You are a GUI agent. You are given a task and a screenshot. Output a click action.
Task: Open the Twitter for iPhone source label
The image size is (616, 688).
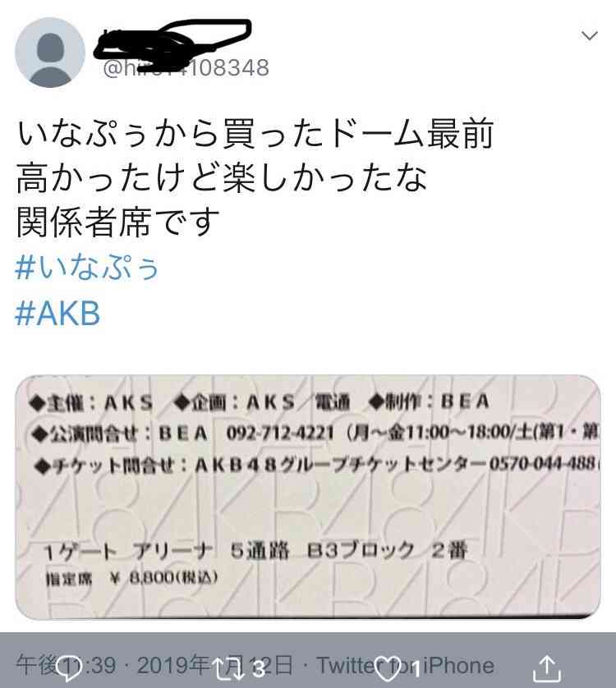(406, 666)
